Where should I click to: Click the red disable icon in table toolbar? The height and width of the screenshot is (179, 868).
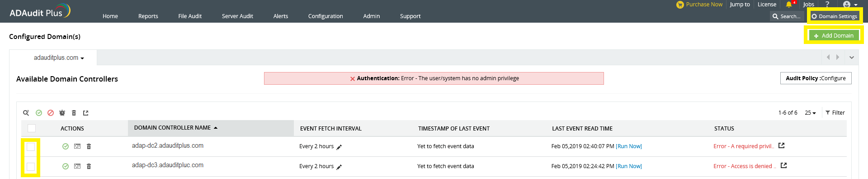point(51,113)
